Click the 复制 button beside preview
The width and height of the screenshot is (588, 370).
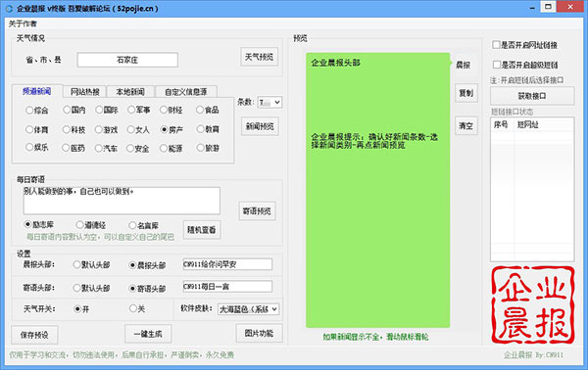pyautogui.click(x=466, y=93)
